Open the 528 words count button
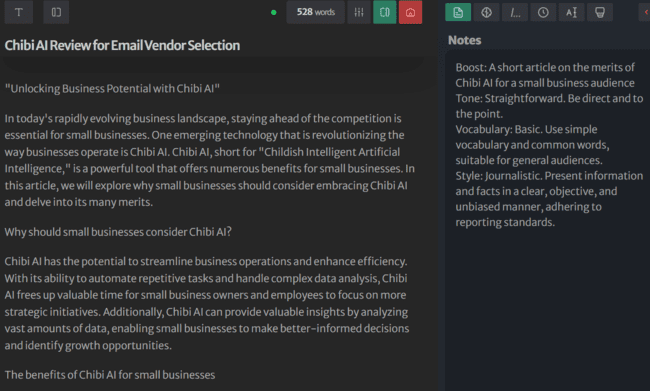The image size is (650, 391). 315,12
